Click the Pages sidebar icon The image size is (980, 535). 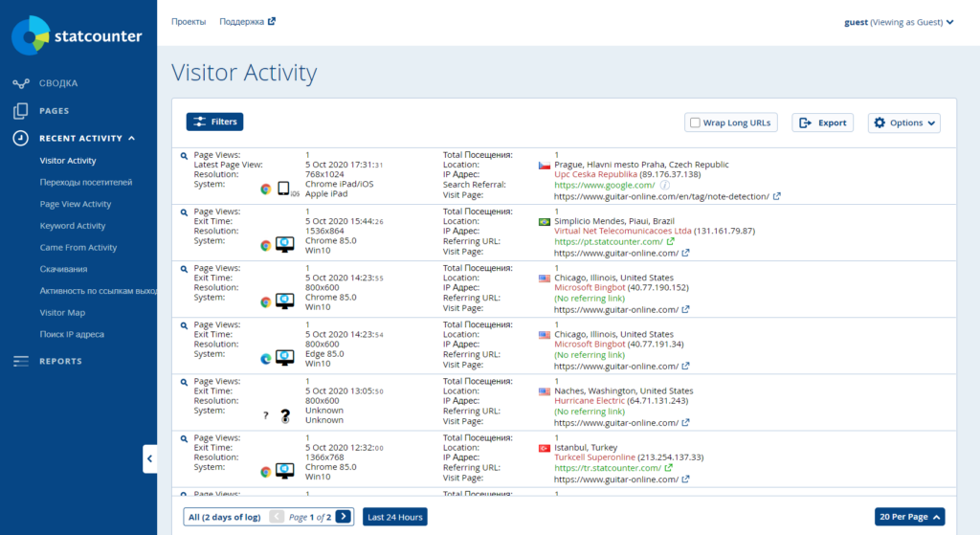point(21,111)
